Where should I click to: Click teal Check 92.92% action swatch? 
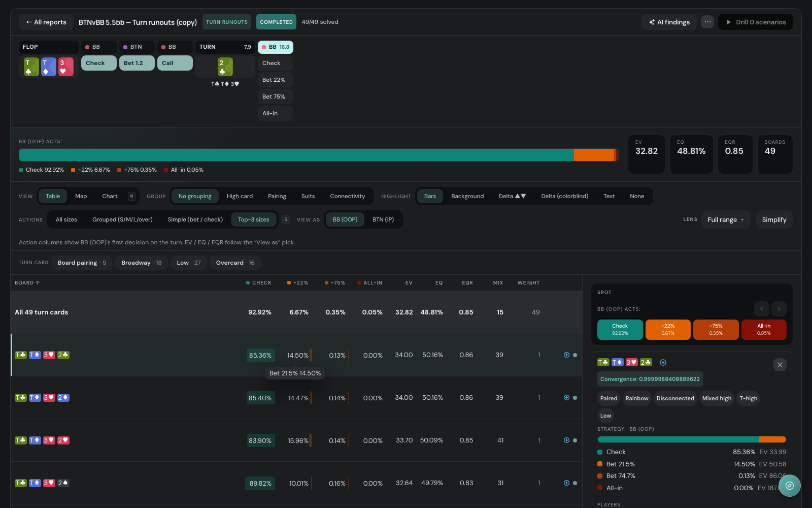(620, 329)
